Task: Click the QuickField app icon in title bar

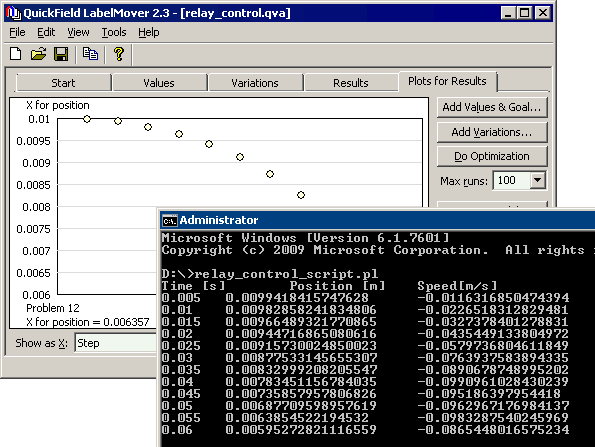Action: coord(13,13)
